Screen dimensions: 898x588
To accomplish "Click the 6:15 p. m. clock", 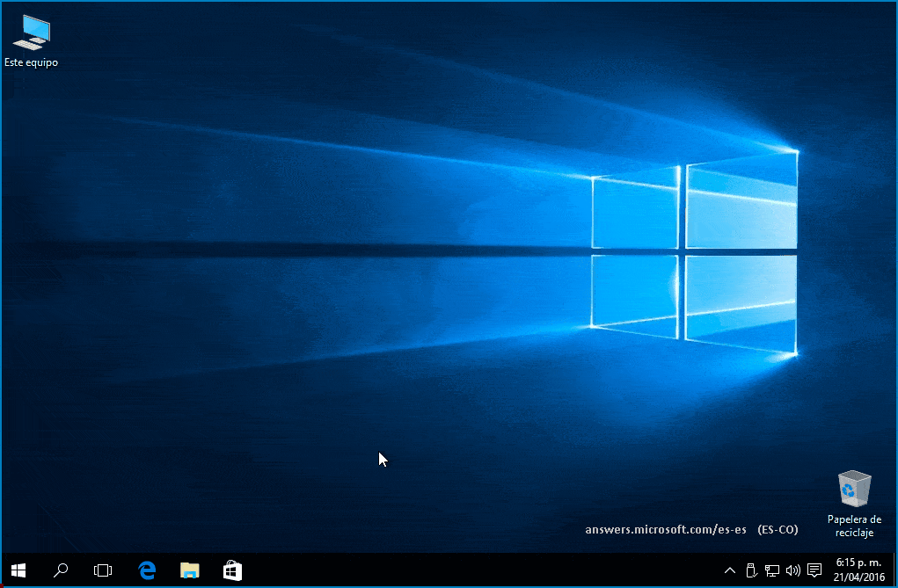I will 858,563.
